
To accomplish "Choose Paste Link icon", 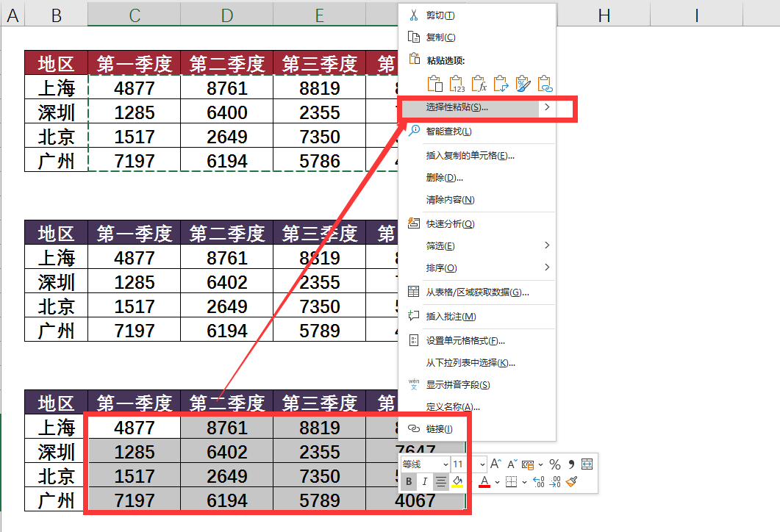I will [545, 84].
